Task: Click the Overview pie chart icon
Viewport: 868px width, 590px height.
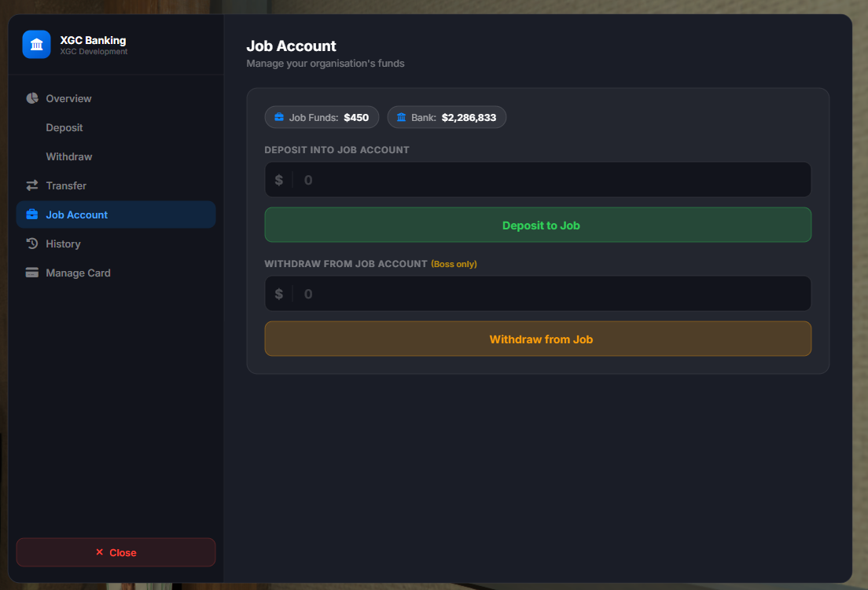Action: pos(32,98)
